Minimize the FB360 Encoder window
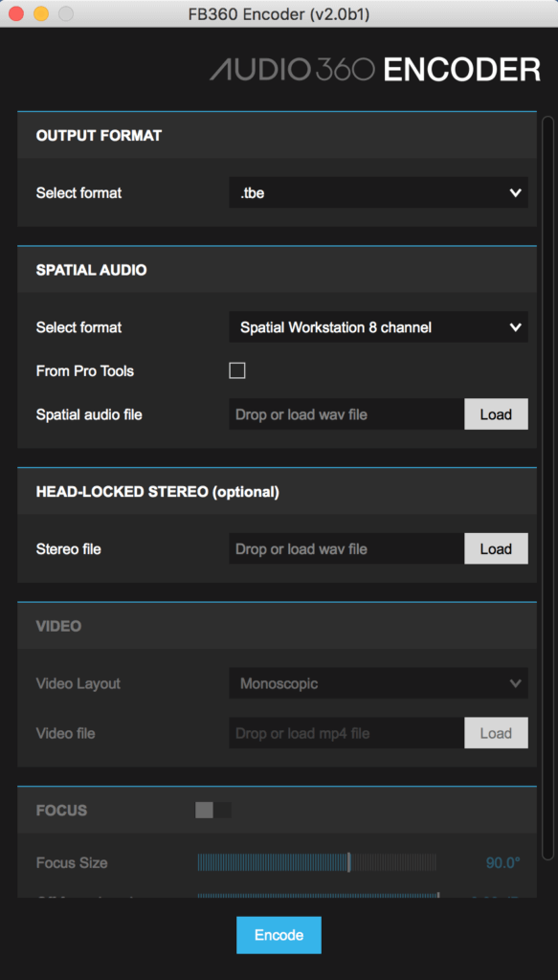The width and height of the screenshot is (558, 980). (x=40, y=13)
